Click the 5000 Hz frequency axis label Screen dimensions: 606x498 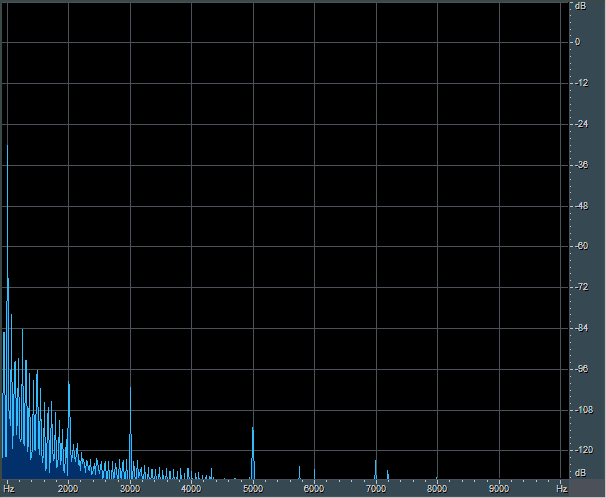253,489
